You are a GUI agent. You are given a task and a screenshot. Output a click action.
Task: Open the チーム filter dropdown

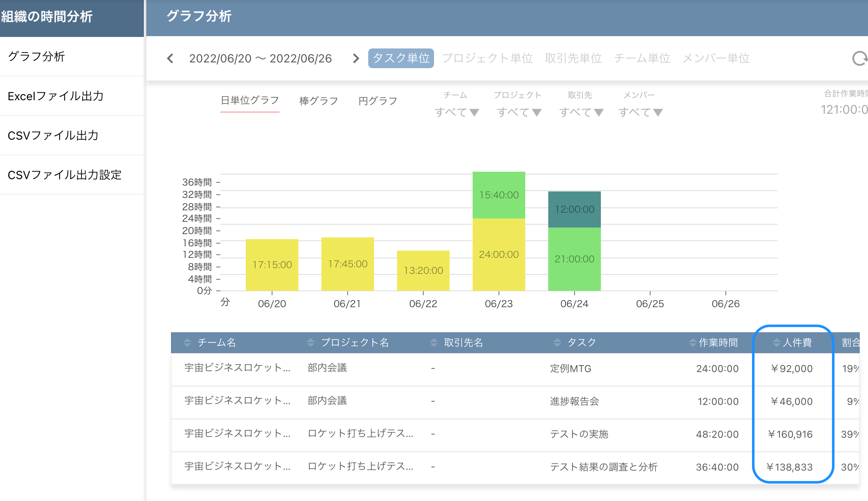click(x=456, y=112)
